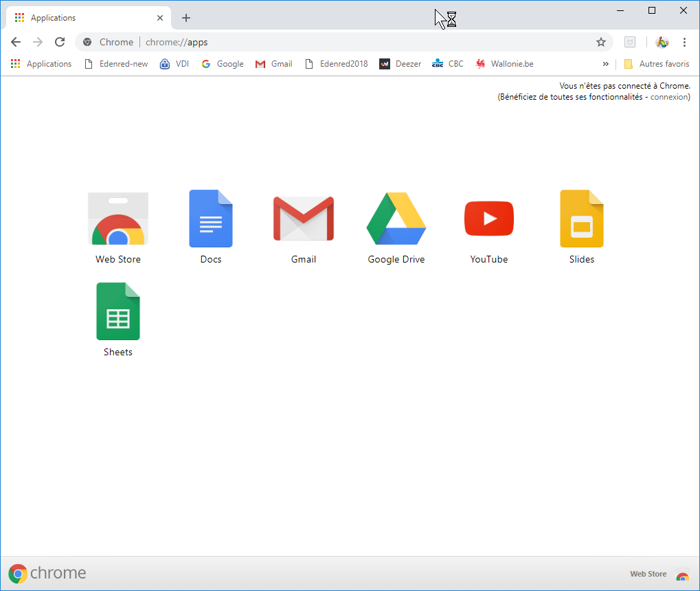Open the Autres favoris bookmarks folder
The image size is (700, 591).
click(657, 64)
